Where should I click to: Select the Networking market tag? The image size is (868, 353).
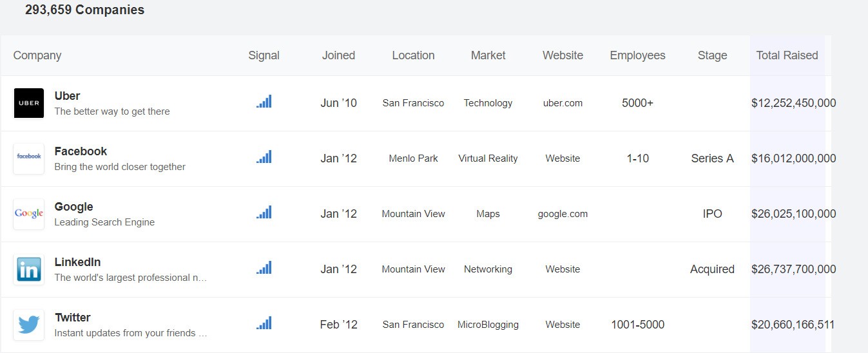click(488, 269)
